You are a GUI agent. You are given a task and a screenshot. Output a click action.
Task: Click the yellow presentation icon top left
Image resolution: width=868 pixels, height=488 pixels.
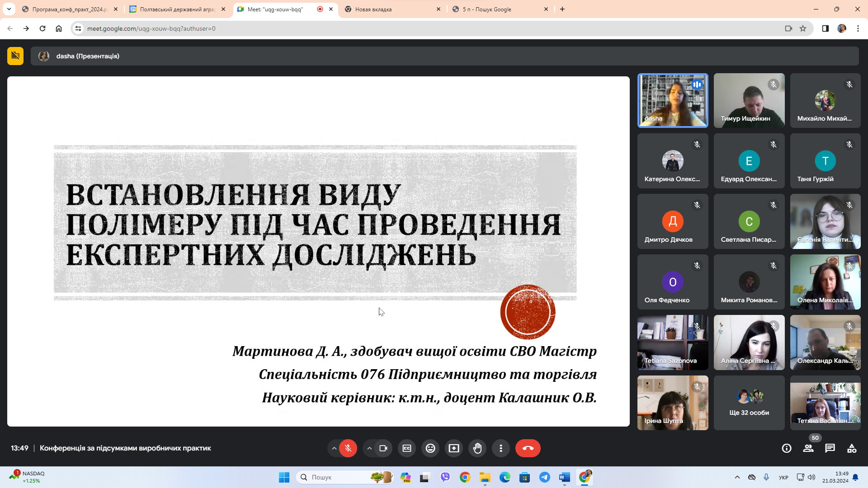[x=15, y=56]
